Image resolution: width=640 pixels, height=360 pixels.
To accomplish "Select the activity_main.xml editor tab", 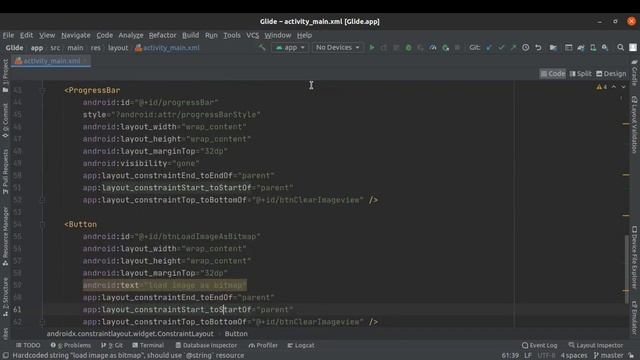I will (51, 61).
